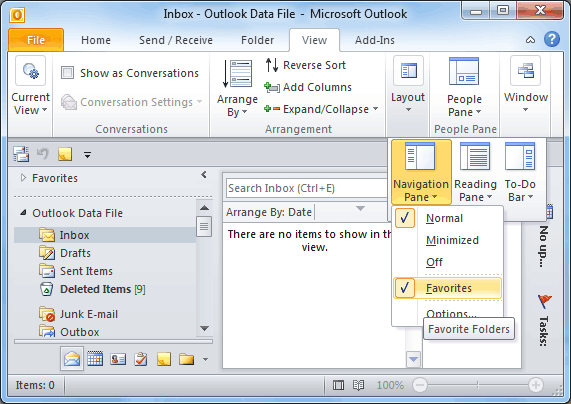Switch to the Folder tab
The width and height of the screenshot is (571, 404).
[257, 40]
